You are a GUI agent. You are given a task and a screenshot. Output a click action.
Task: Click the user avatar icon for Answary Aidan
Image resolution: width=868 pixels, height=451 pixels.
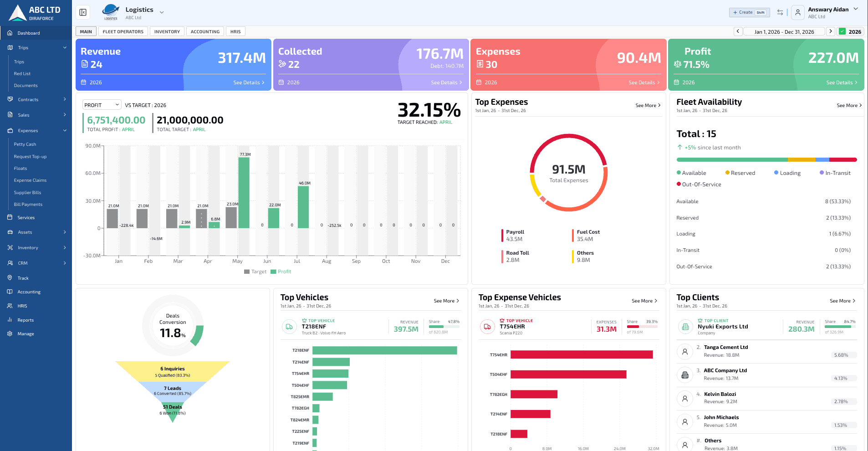(x=797, y=12)
